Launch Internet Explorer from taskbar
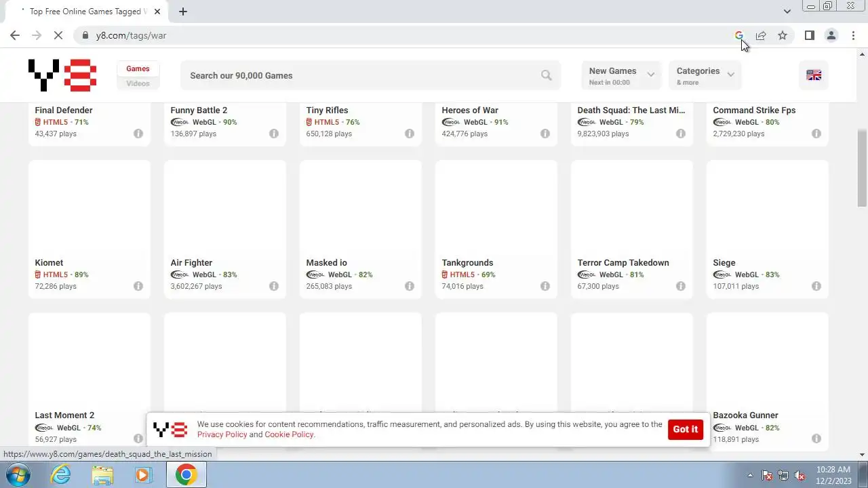868x488 pixels. coord(61,474)
